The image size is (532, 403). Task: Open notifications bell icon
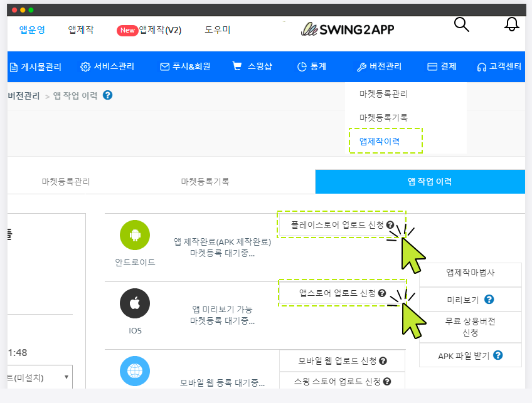coord(512,24)
